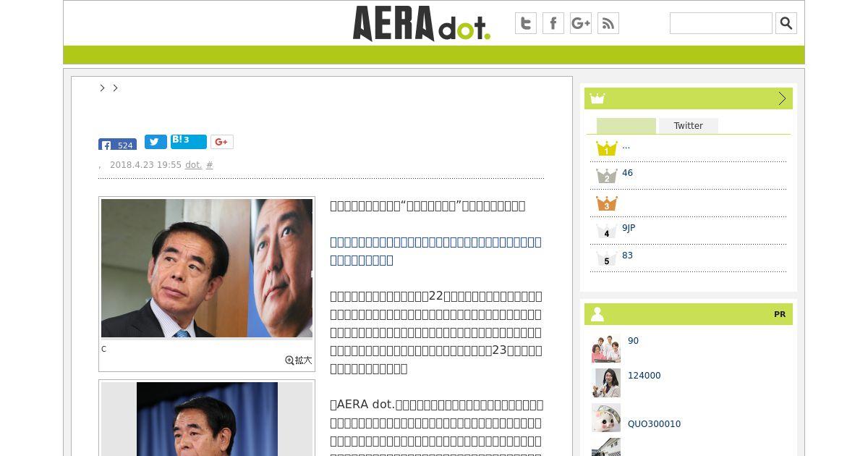Click the ranking crown header icon
Viewport: 868px width, 456px height.
click(x=597, y=98)
